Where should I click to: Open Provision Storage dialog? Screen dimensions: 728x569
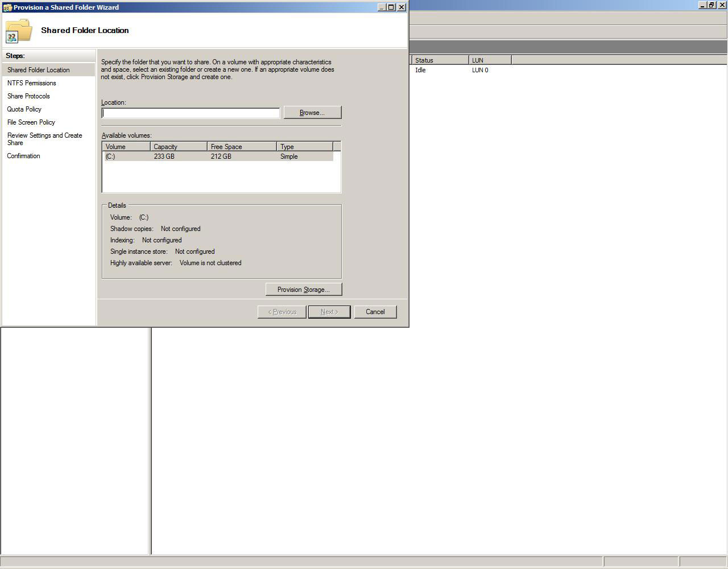pos(303,290)
